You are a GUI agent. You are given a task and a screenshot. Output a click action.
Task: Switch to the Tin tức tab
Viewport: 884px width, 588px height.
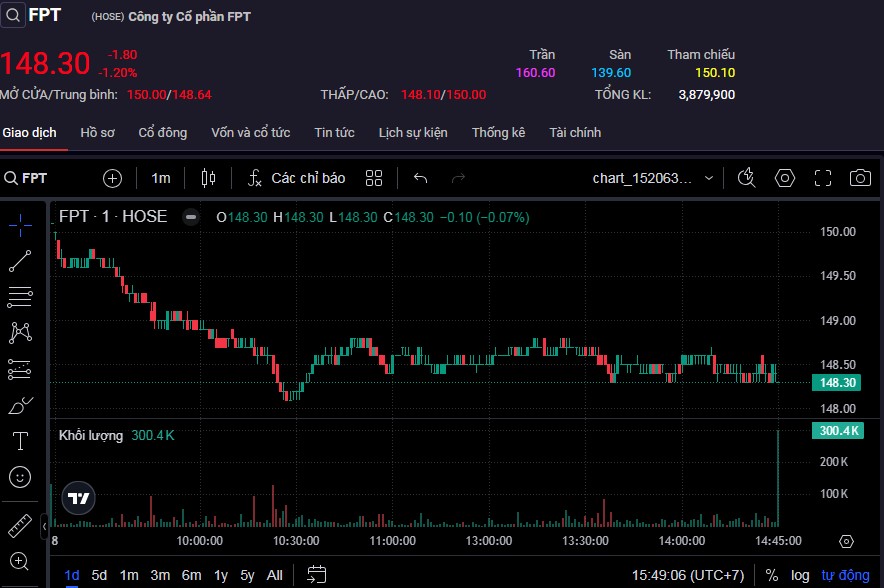click(x=334, y=133)
